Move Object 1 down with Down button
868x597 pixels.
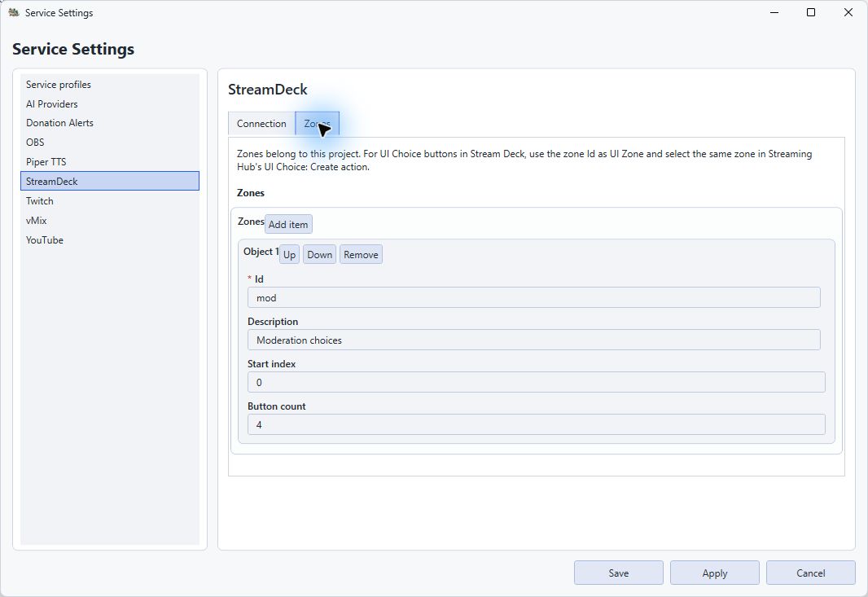pyautogui.click(x=319, y=255)
